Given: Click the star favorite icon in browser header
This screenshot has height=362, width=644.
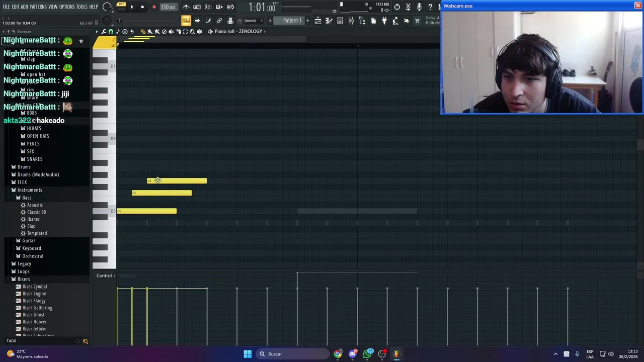Looking at the screenshot, I should [x=81, y=41].
